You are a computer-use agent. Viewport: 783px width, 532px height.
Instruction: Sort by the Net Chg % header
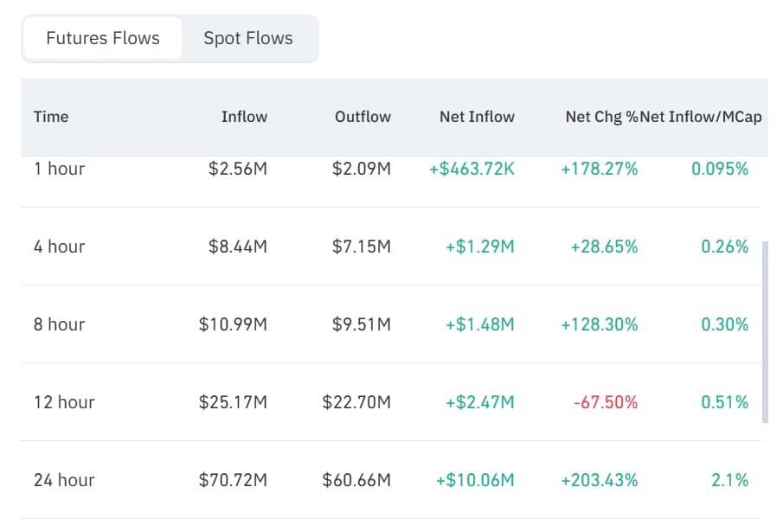coord(601,117)
